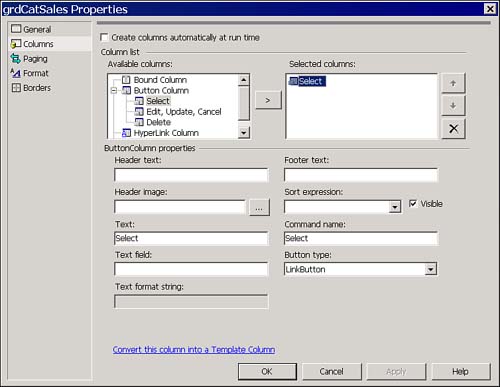Add column with the > button
Screen dimensions: 500x387
tap(268, 100)
